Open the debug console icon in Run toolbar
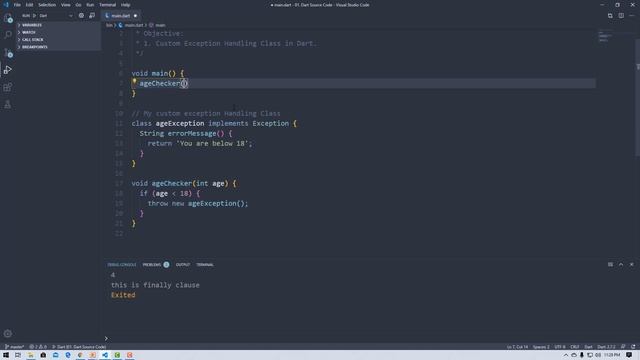The image size is (640, 360). tap(92, 16)
